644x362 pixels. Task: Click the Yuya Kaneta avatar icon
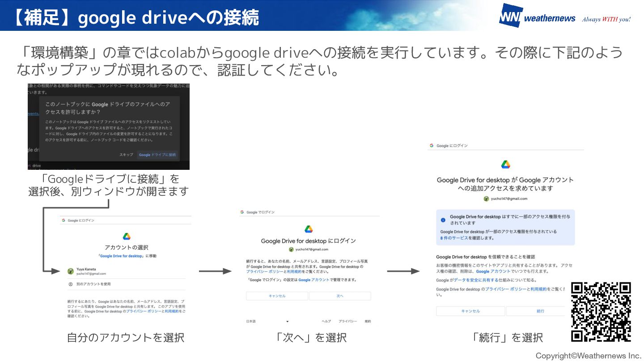click(x=71, y=271)
